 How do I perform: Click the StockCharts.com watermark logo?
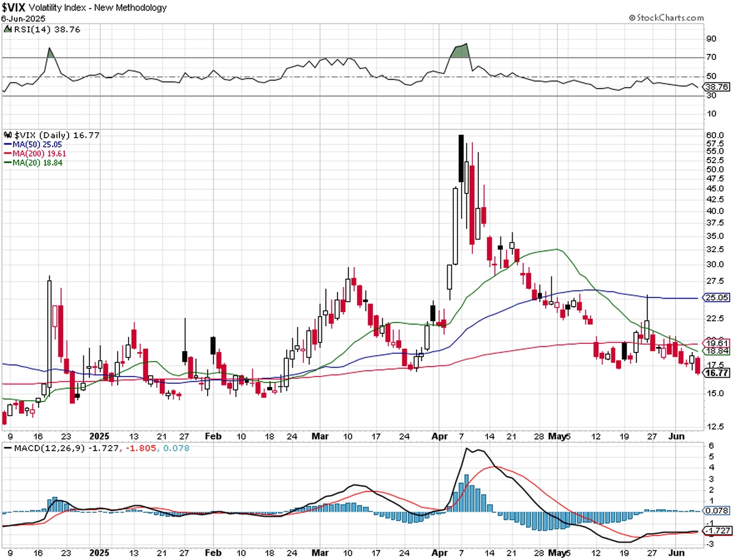(x=666, y=18)
